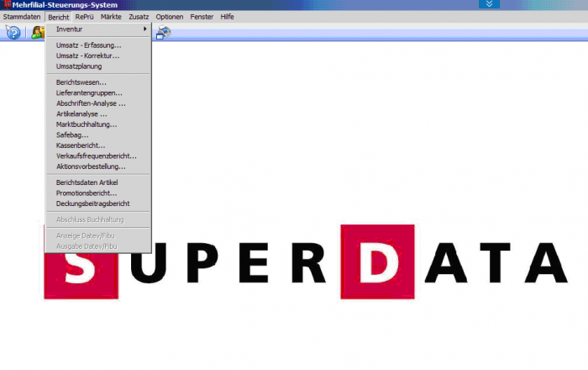Open Berichtswesen... from the menu

click(x=98, y=82)
